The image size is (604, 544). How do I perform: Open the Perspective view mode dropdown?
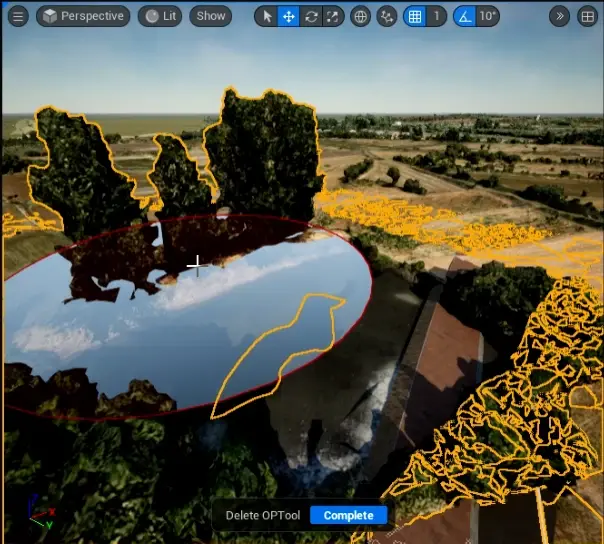pyautogui.click(x=83, y=16)
